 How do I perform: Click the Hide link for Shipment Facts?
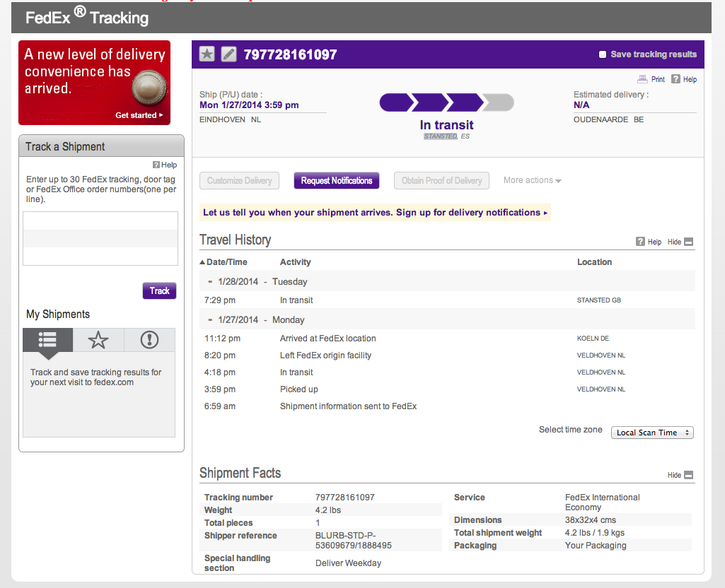point(674,475)
